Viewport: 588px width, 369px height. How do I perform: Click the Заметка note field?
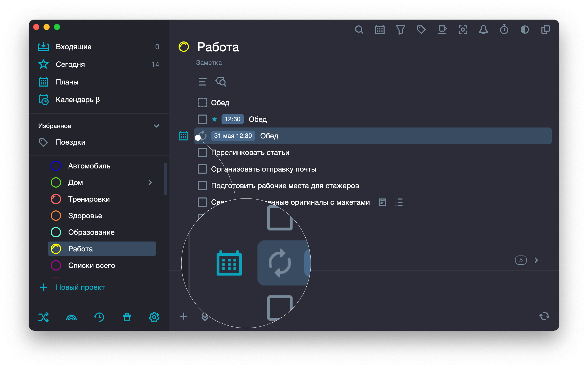209,63
